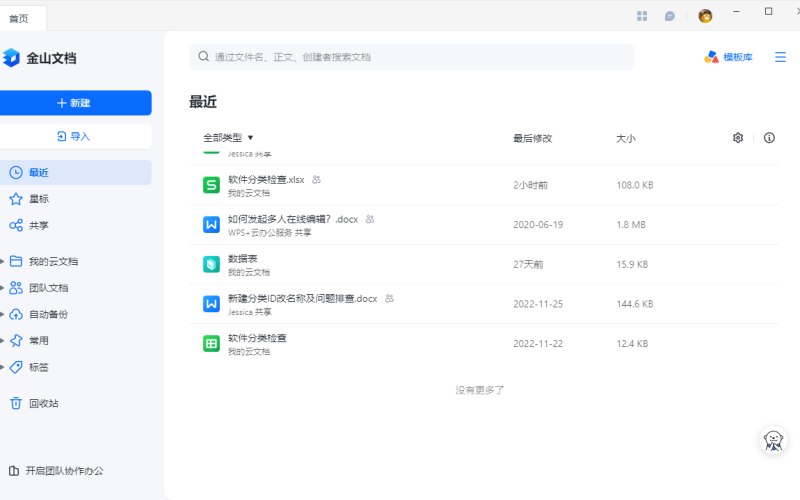Click share icon beside 软件分类检查.xlsx
This screenshot has height=500, width=800.
coord(316,180)
